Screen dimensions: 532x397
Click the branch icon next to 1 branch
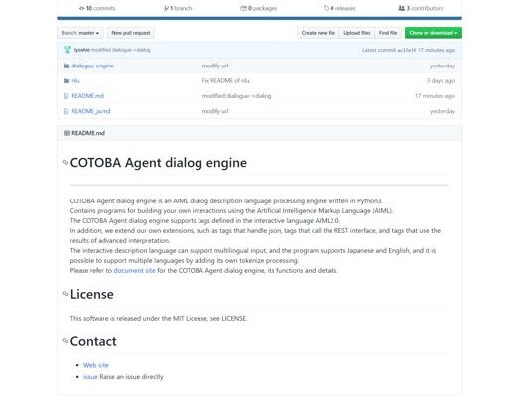(167, 8)
